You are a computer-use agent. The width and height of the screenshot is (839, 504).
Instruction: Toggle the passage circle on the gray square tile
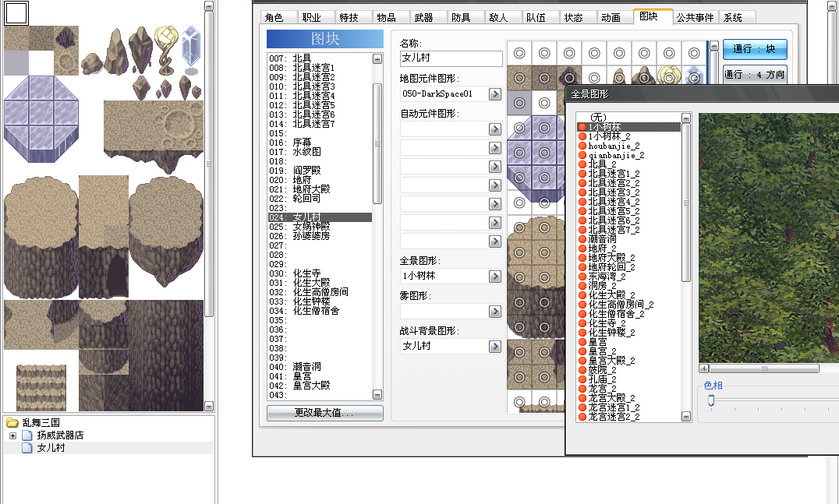pos(519,103)
